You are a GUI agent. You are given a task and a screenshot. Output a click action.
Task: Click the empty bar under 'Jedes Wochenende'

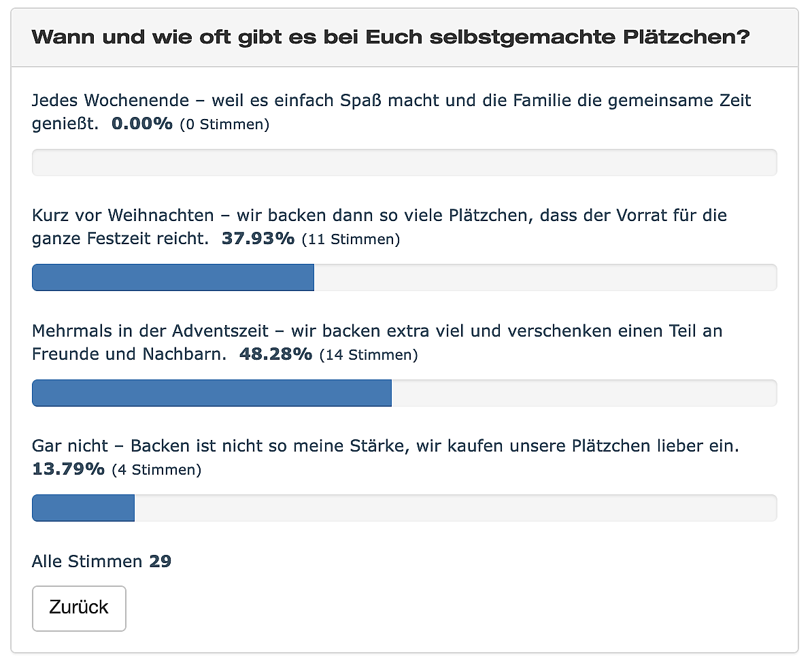[x=404, y=163]
